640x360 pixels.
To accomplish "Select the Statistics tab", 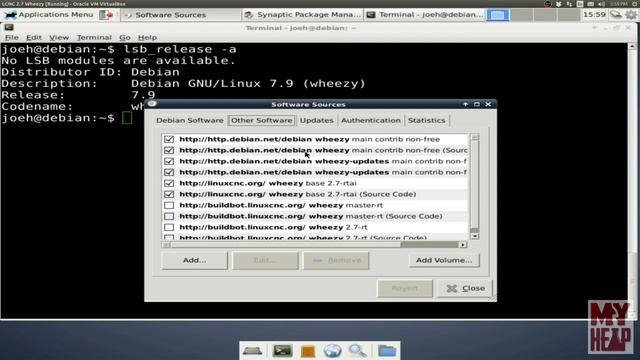I will pyautogui.click(x=427, y=120).
